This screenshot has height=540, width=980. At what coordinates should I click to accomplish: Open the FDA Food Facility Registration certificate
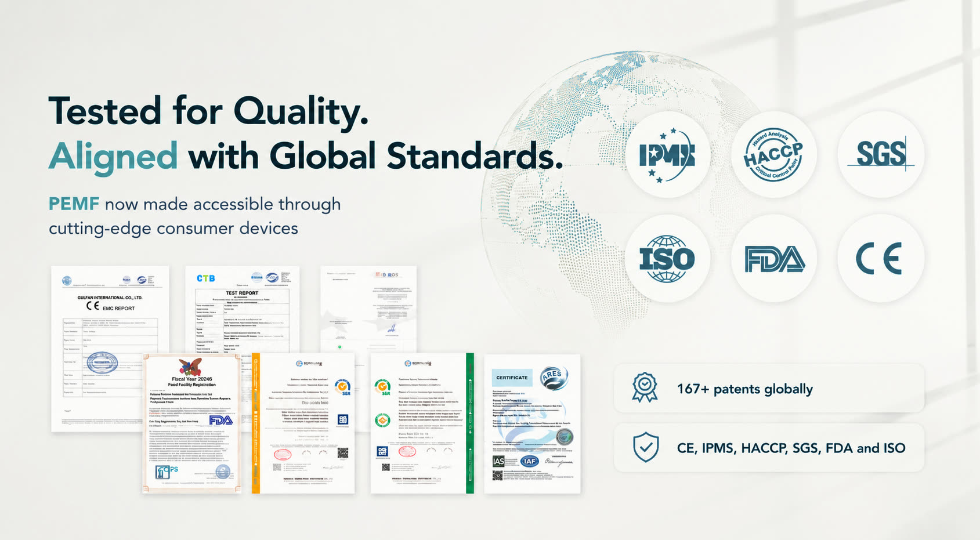[x=192, y=423]
